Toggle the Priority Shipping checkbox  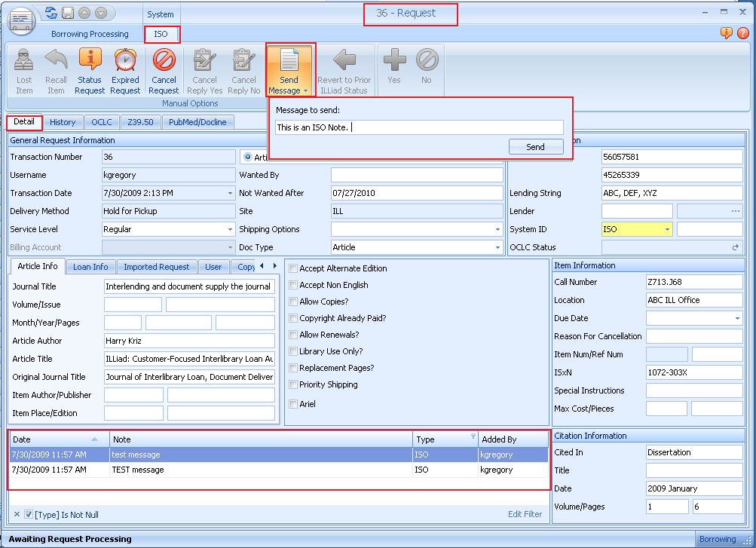click(294, 384)
